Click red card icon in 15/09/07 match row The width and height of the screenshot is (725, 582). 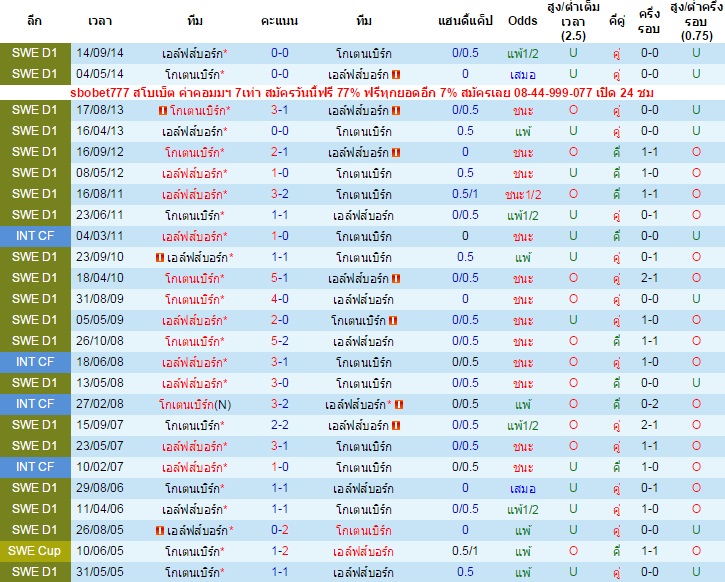click(396, 425)
